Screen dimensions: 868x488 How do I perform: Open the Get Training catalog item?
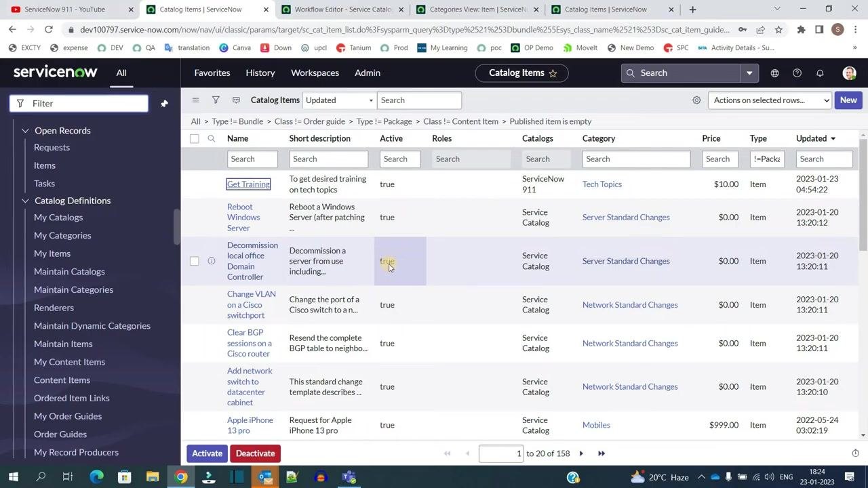coord(248,184)
